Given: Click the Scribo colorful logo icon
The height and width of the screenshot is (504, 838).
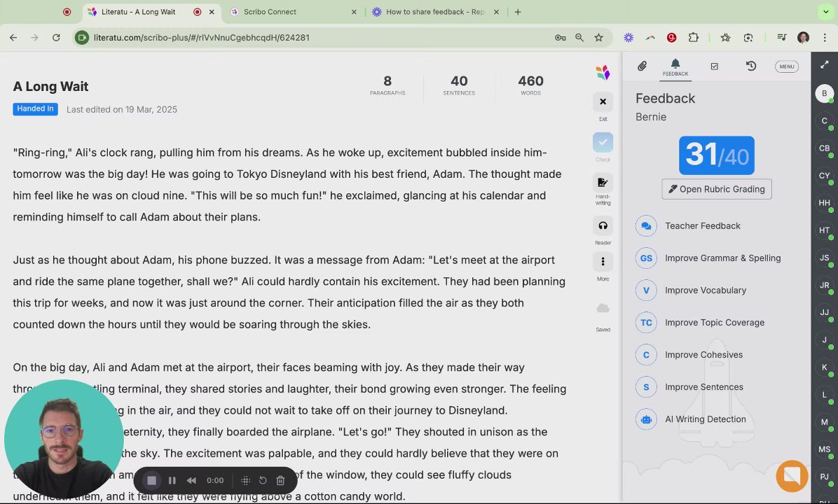Looking at the screenshot, I should click(603, 72).
